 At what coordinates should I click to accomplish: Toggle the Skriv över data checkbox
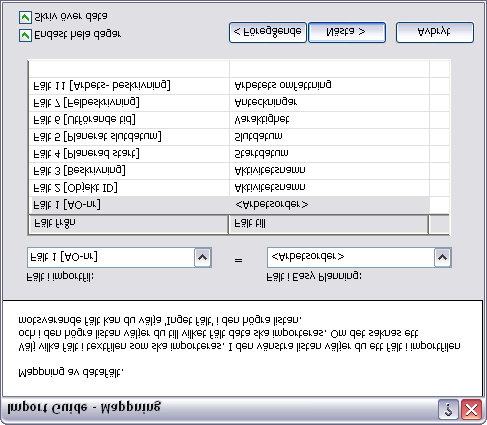click(x=25, y=17)
